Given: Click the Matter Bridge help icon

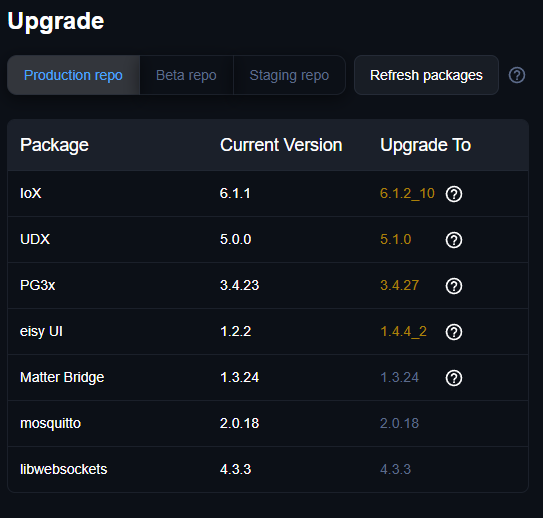Looking at the screenshot, I should click(454, 378).
